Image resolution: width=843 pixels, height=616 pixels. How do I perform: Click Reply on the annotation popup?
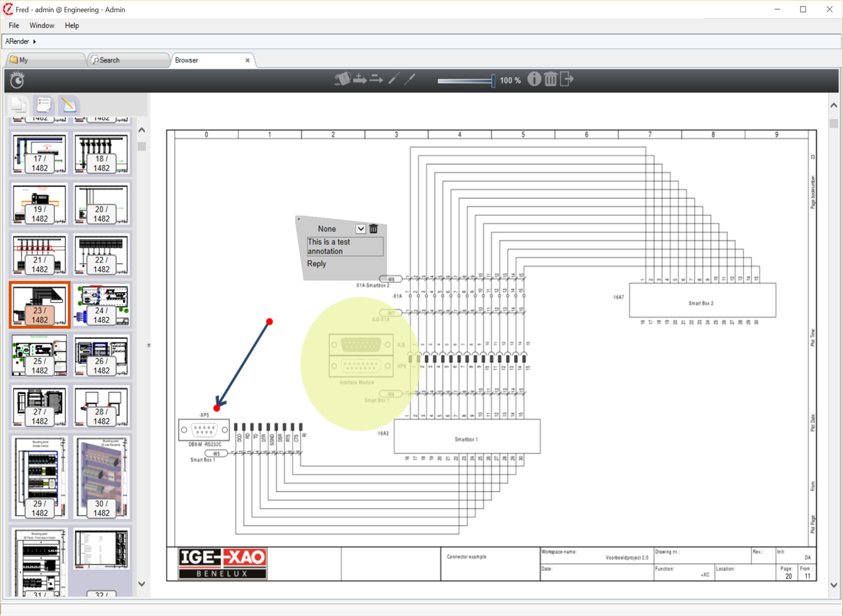pyautogui.click(x=317, y=264)
